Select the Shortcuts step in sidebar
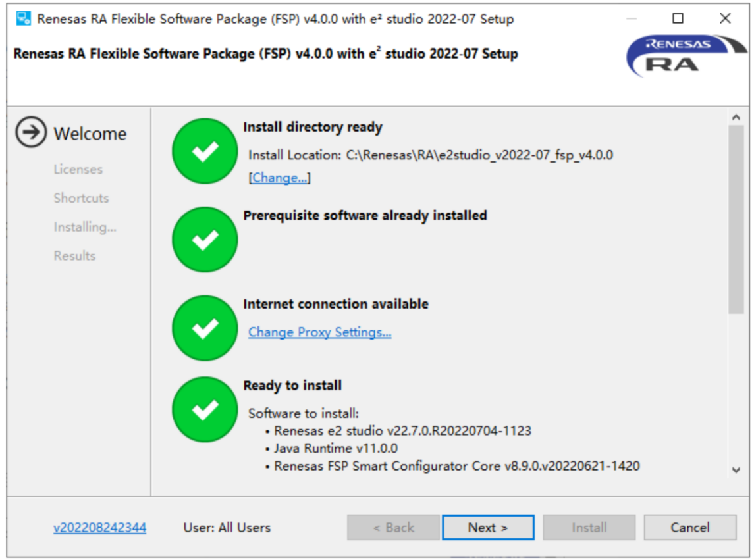The image size is (754, 560). pyautogui.click(x=81, y=198)
